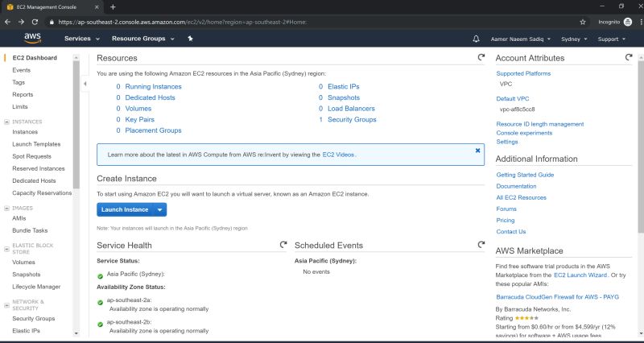Click the sidebar scroll down arrow
The height and width of the screenshot is (343, 644).
[76, 333]
